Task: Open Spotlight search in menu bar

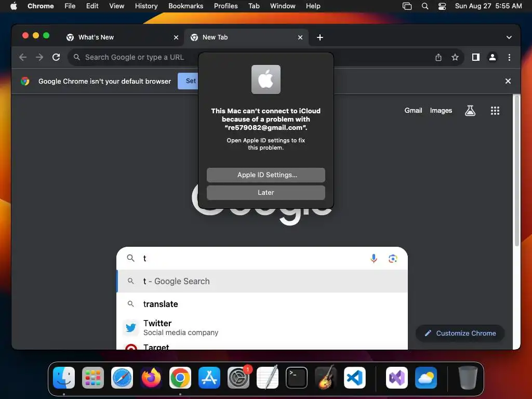Action: pyautogui.click(x=425, y=6)
